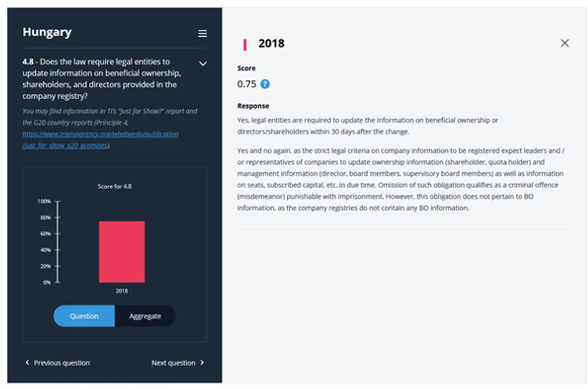Switch to the Aggregate view
The height and width of the screenshot is (389, 588).
[145, 316]
